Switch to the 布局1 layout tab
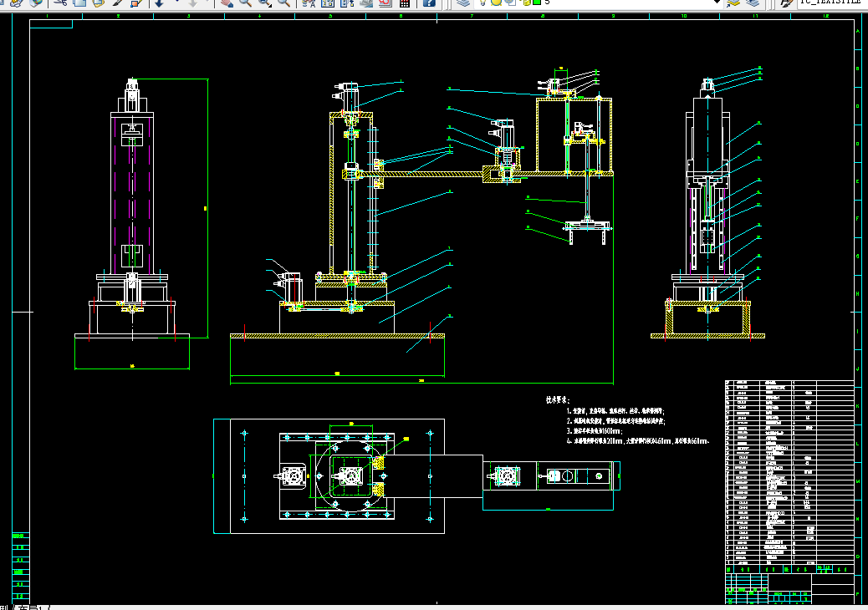The width and height of the screenshot is (868, 610). pos(30,607)
